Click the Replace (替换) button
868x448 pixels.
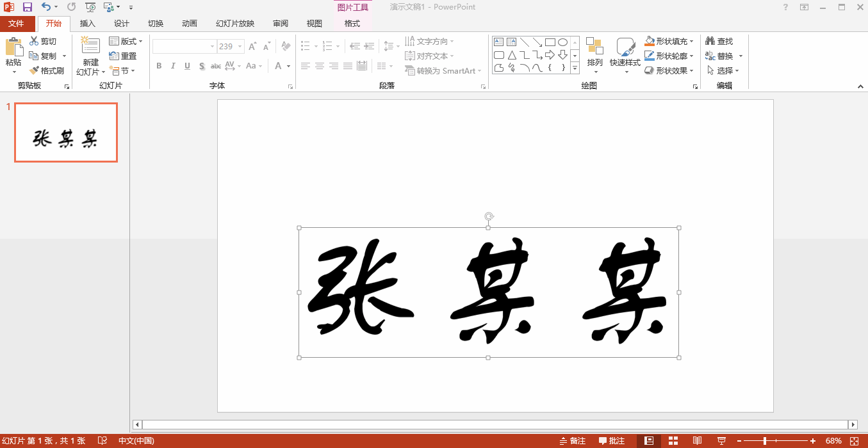[719, 56]
